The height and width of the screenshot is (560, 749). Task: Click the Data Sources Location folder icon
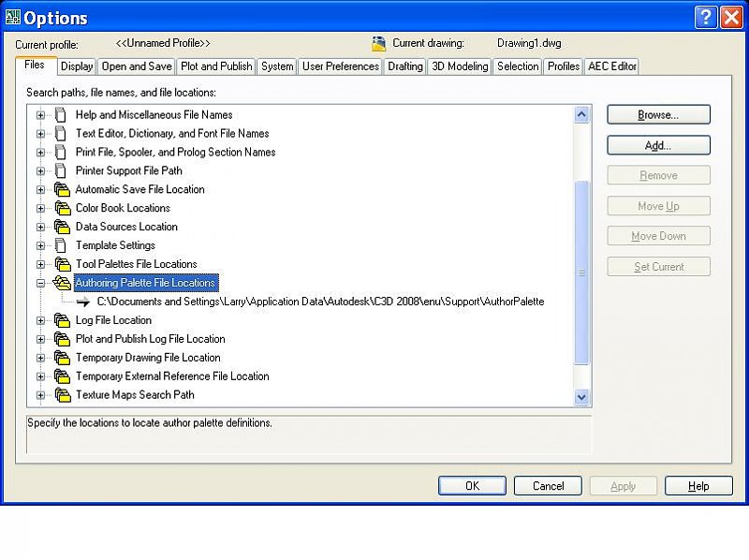coord(62,227)
